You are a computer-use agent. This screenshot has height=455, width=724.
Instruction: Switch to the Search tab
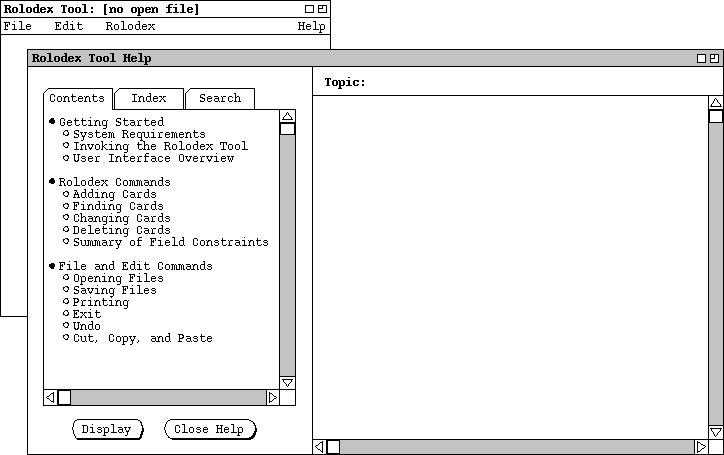pos(219,98)
